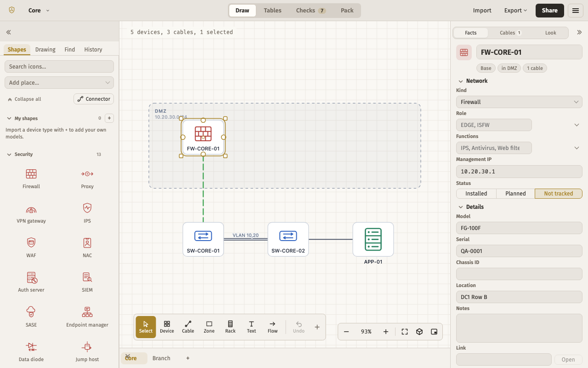Set status to Not tracked
The image size is (588, 368).
pyautogui.click(x=559, y=194)
